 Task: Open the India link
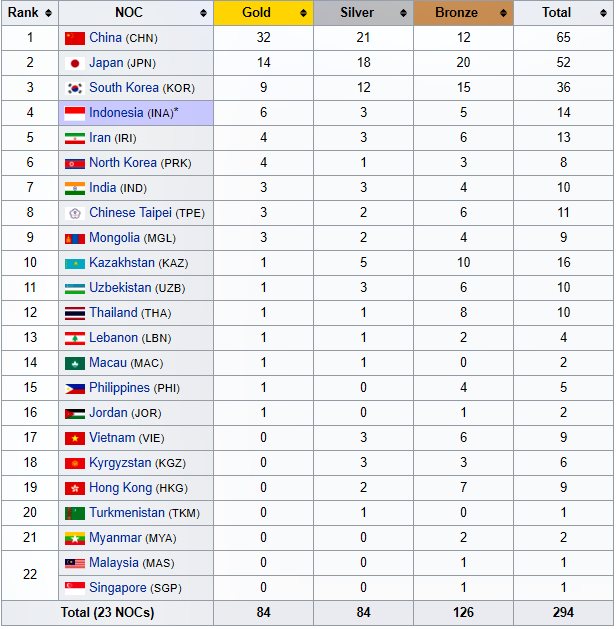[103, 188]
